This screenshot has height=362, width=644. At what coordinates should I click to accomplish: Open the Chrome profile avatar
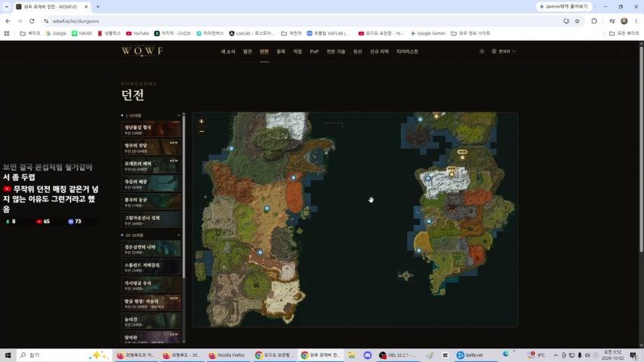pyautogui.click(x=624, y=21)
